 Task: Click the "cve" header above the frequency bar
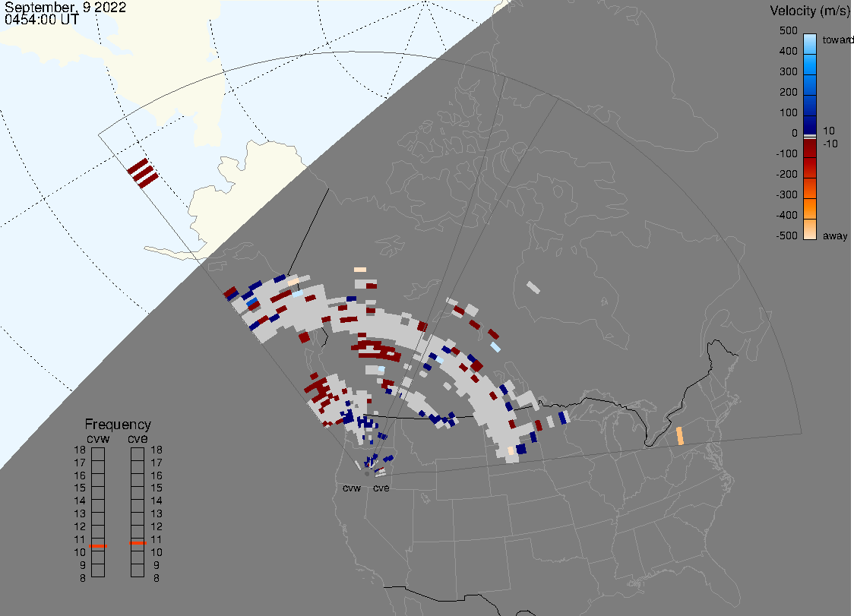[138, 438]
